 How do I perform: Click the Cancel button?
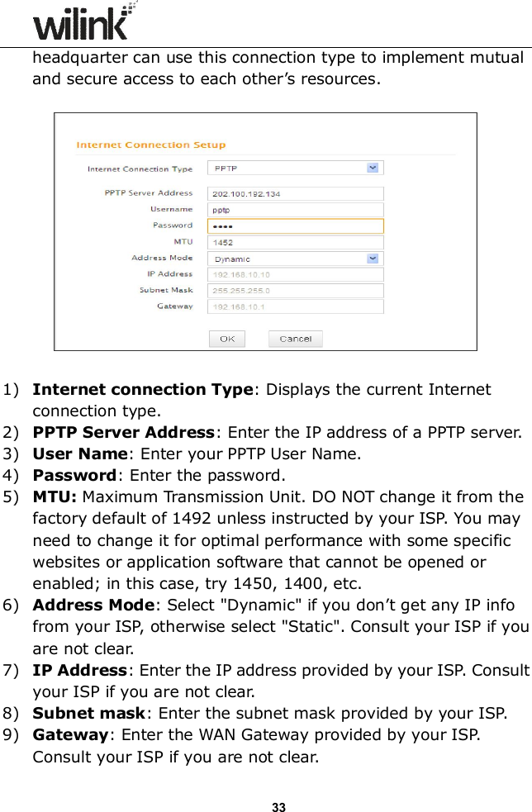[x=295, y=338]
